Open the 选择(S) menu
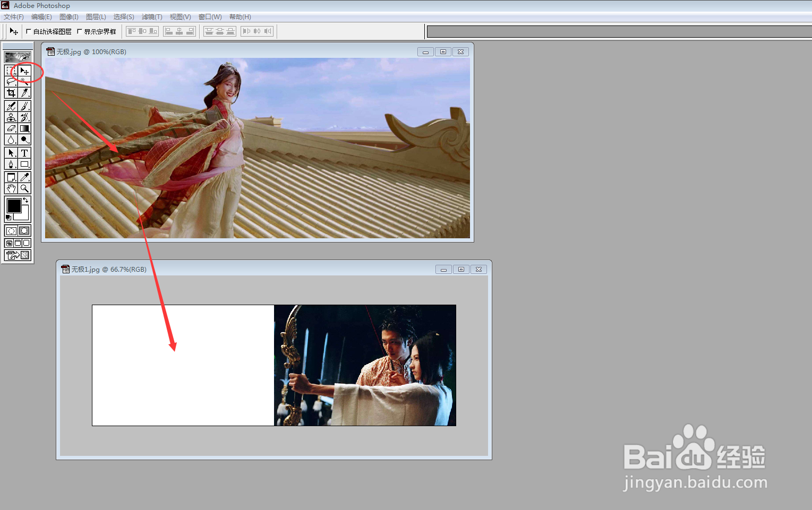Image resolution: width=812 pixels, height=510 pixels. tap(124, 17)
